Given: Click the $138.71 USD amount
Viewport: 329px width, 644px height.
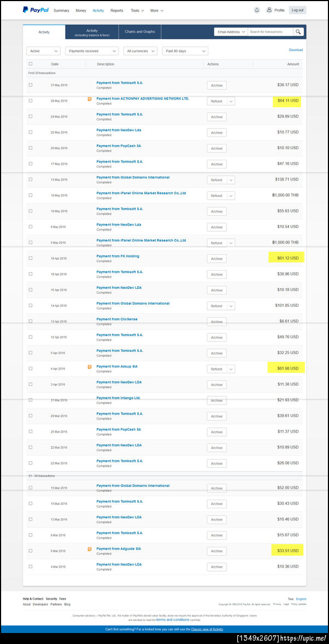Looking at the screenshot, I should click(x=287, y=180).
